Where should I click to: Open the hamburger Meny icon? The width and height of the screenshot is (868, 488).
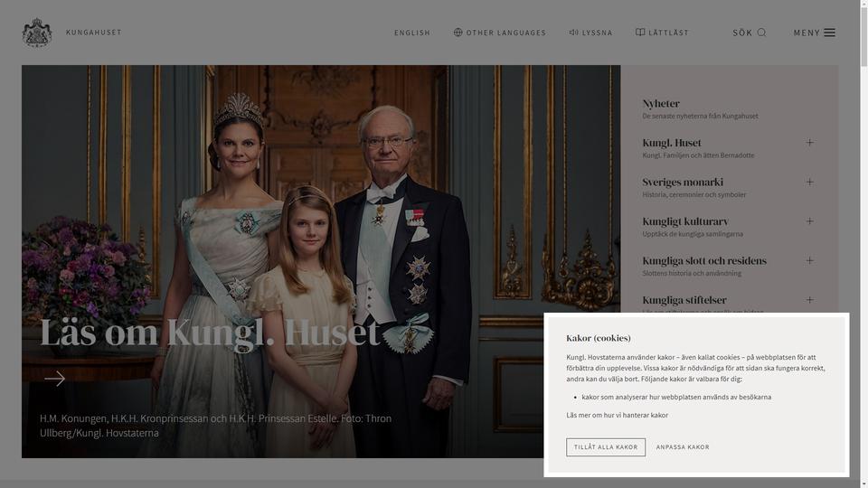pos(829,33)
